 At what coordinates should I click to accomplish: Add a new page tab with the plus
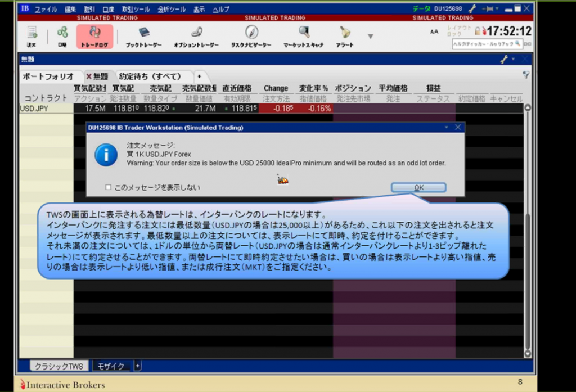tap(199, 76)
